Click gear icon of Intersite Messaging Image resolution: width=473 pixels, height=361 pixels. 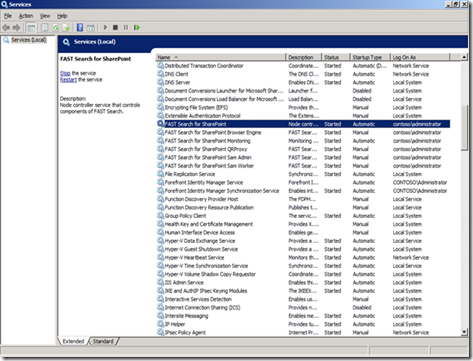tap(160, 315)
